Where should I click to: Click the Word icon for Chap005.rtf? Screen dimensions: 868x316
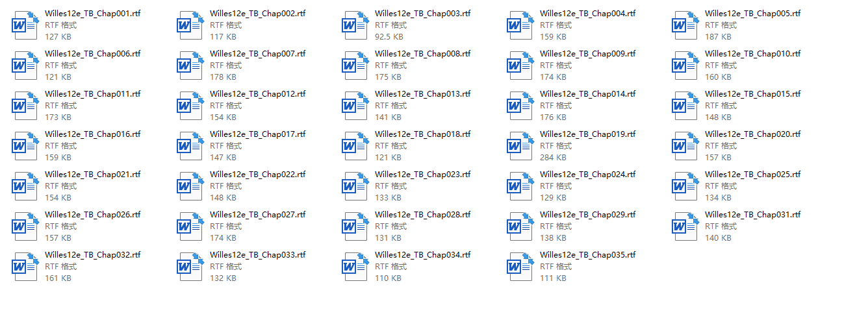(685, 25)
